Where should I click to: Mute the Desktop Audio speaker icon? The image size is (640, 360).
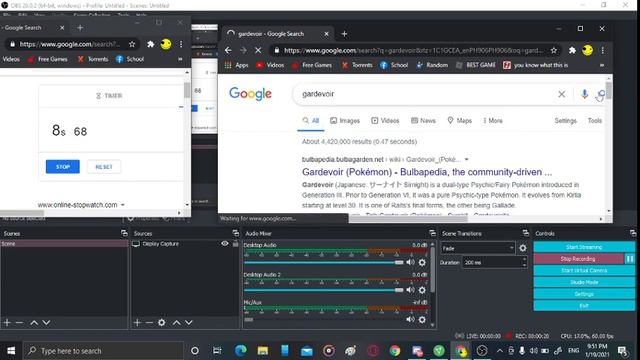coord(410,262)
